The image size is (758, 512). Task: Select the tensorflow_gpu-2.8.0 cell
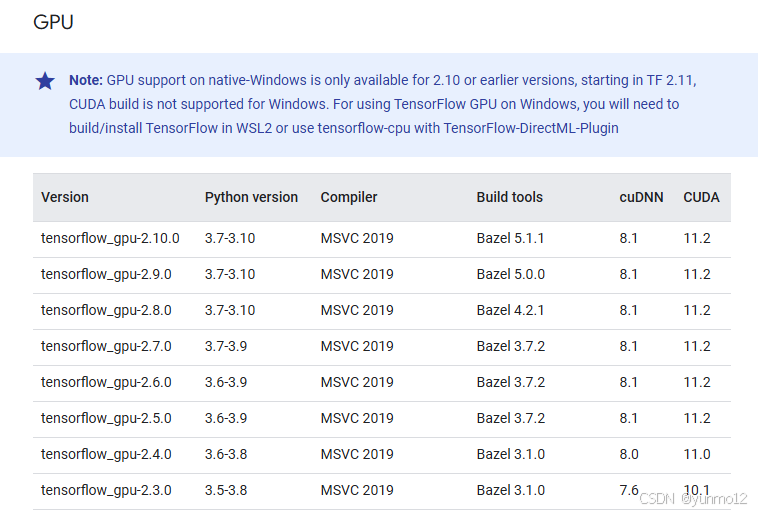106,310
